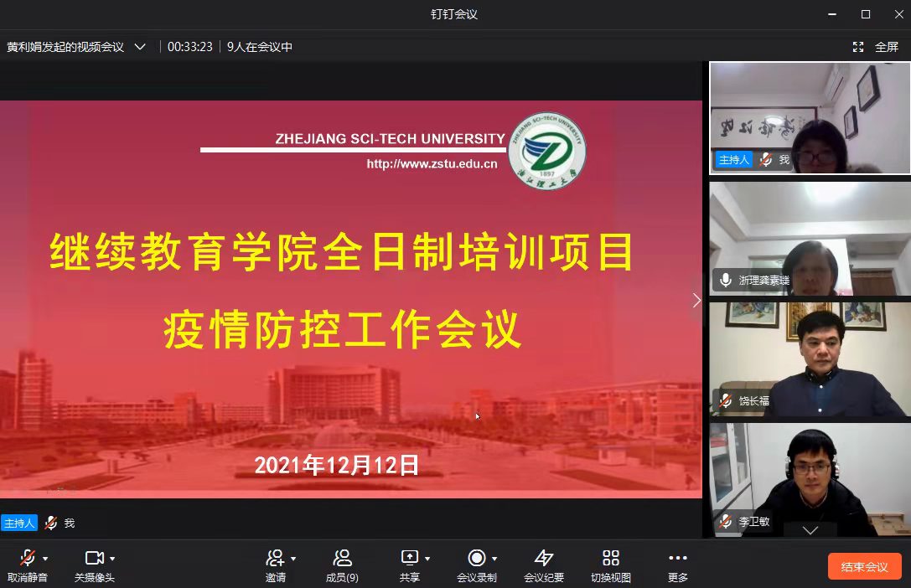
Task: Open the 邀请 invite icon
Action: tap(275, 559)
